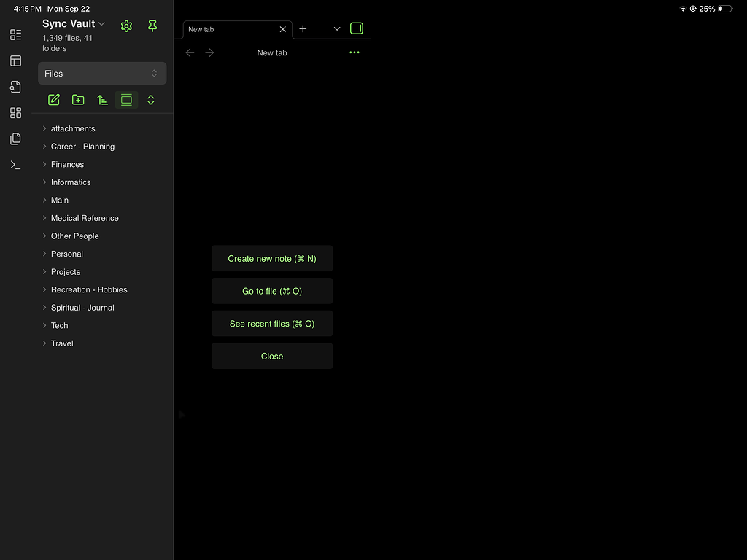Image resolution: width=747 pixels, height=560 pixels.
Task: Select the new folder icon
Action: coord(78,99)
